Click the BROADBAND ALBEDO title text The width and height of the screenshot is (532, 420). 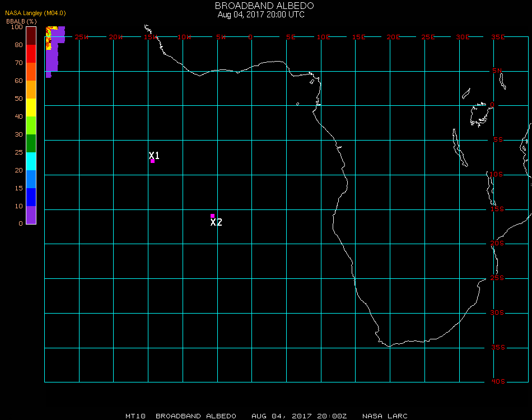264,6
